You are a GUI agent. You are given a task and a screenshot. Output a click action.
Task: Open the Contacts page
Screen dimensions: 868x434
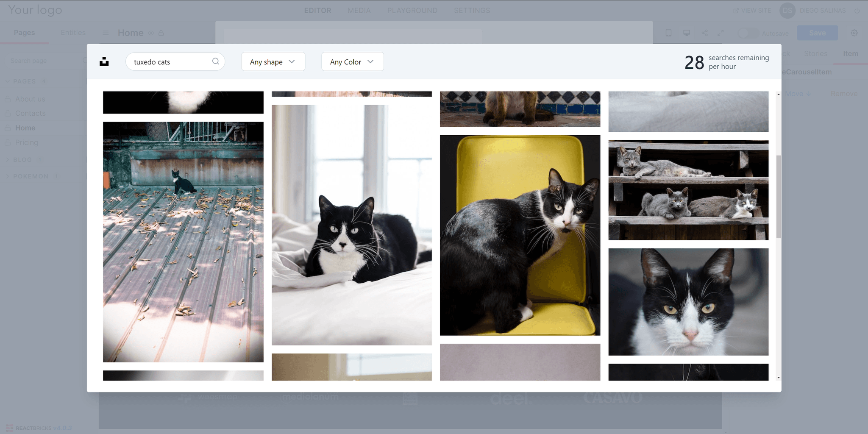(30, 114)
